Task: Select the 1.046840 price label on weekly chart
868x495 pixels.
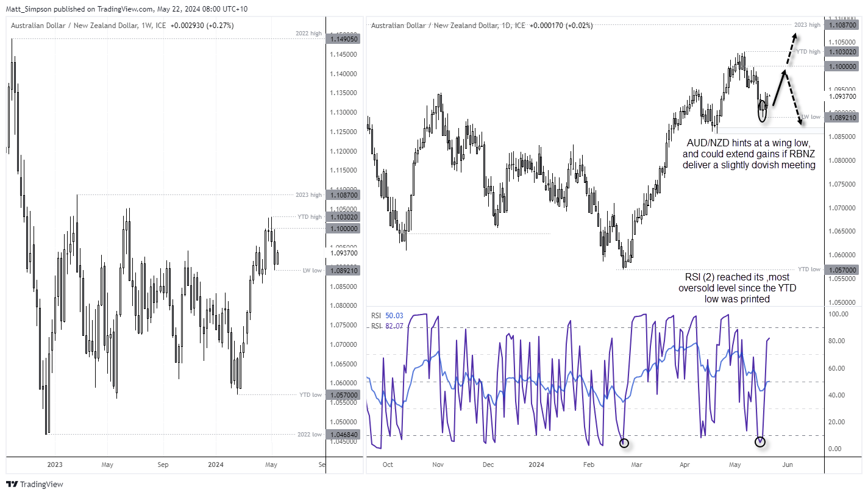Action: coord(344,435)
